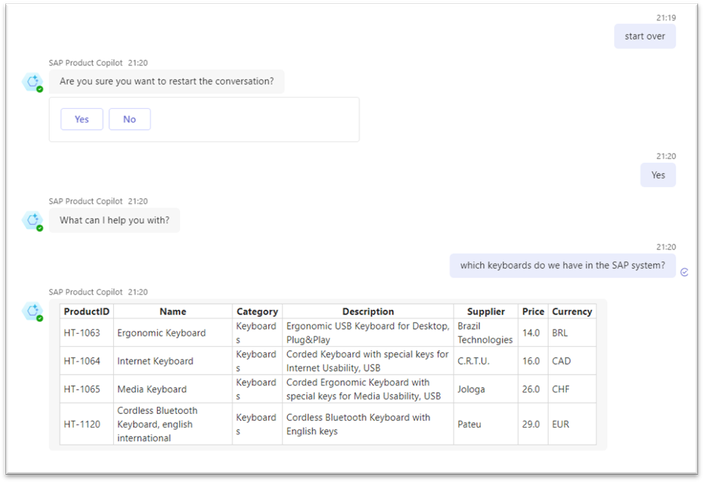
Task: Click the 'Media Keyboard' name cell
Action: click(173, 389)
